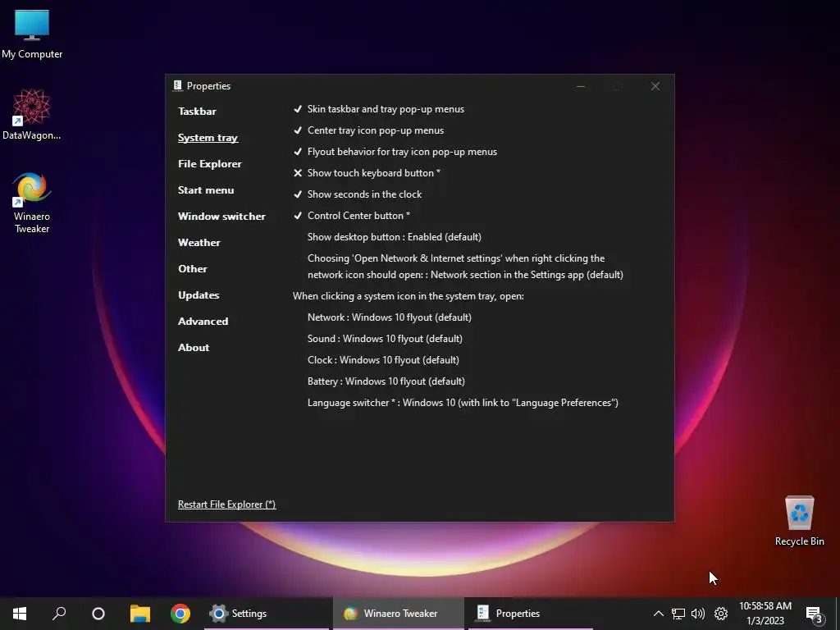Viewport: 840px width, 630px height.
Task: Open the Updates section
Action: (x=199, y=295)
